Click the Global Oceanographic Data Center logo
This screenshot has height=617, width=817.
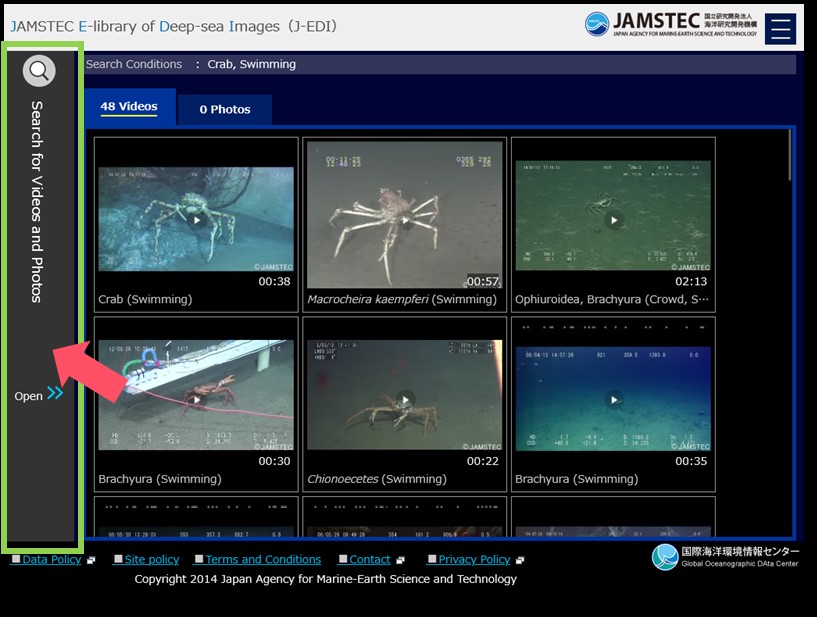point(725,557)
